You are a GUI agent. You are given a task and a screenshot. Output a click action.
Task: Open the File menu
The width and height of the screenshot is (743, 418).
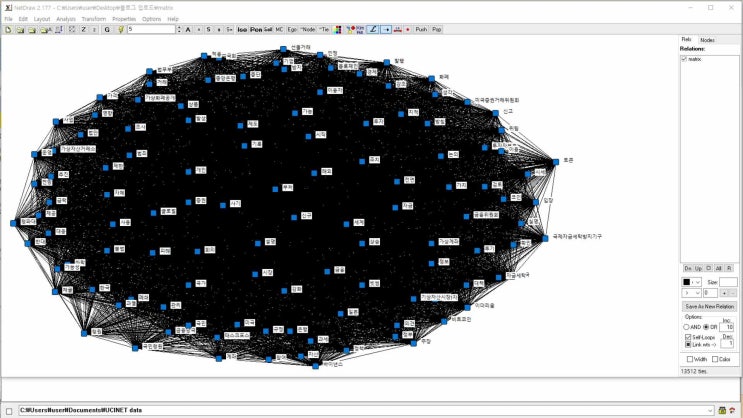(x=9, y=19)
